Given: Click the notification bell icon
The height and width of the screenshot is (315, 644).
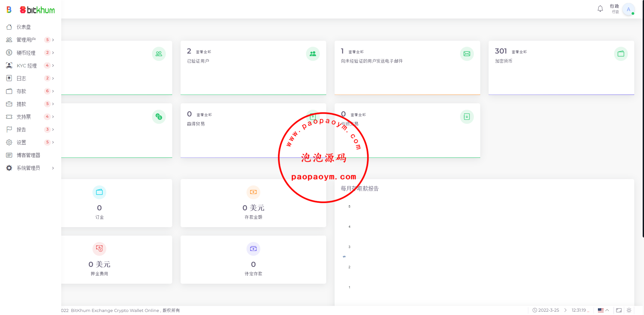Looking at the screenshot, I should pyautogui.click(x=600, y=9).
